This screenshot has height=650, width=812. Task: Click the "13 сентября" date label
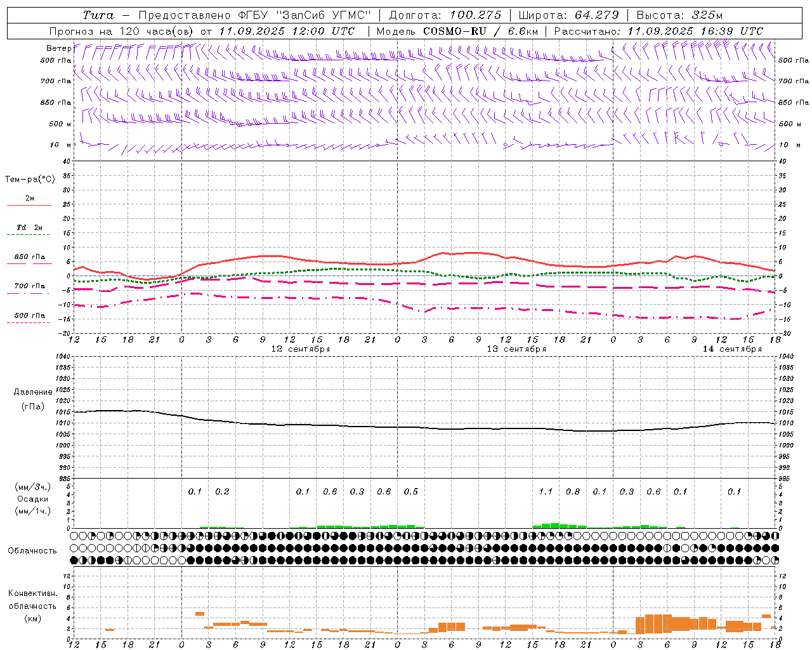coord(516,349)
